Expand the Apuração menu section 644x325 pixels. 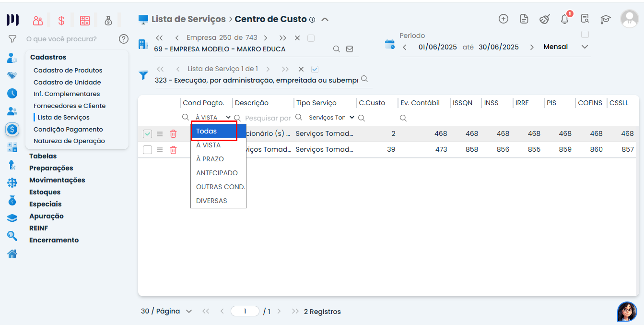point(46,216)
